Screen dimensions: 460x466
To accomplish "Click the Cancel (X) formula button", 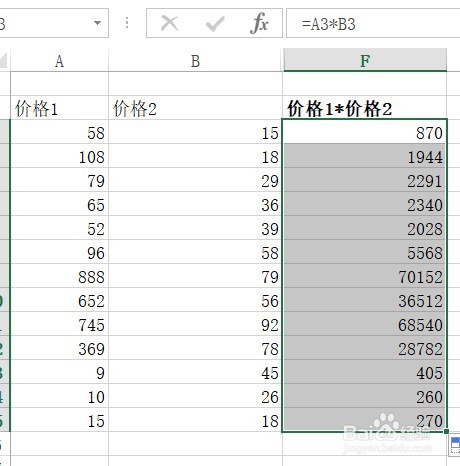I will 169,24.
